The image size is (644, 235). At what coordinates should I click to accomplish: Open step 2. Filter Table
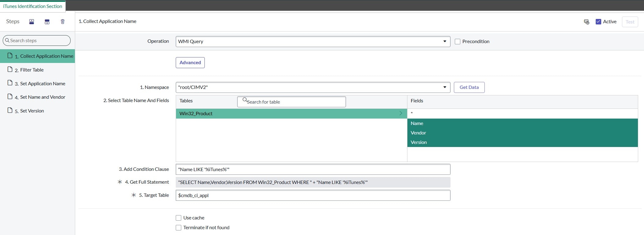37,70
